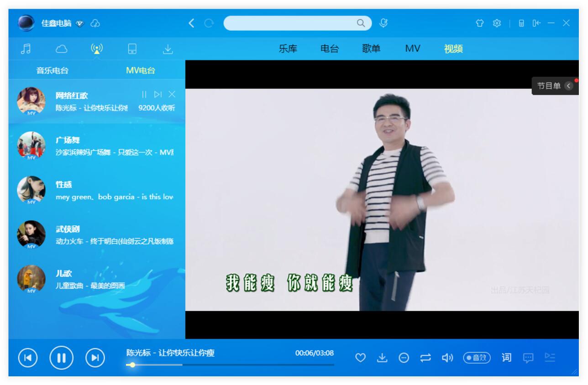This screenshot has height=385, width=588.
Task: Open the mobile device tab icon
Action: pos(132,49)
